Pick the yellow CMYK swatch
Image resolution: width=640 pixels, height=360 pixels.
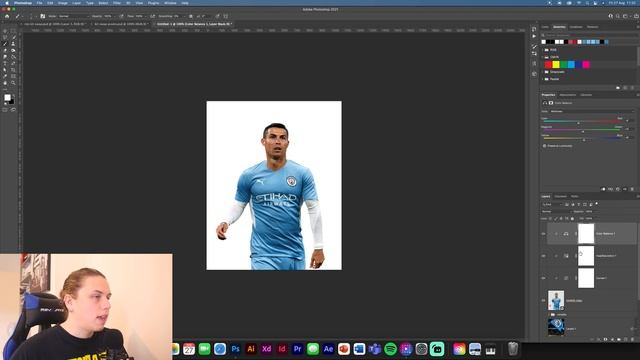click(x=556, y=64)
